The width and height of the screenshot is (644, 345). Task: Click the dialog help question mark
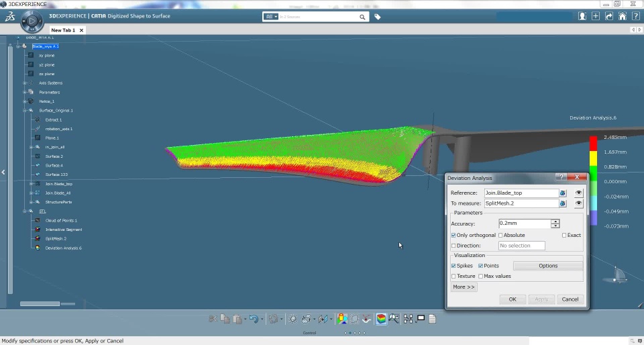click(561, 177)
